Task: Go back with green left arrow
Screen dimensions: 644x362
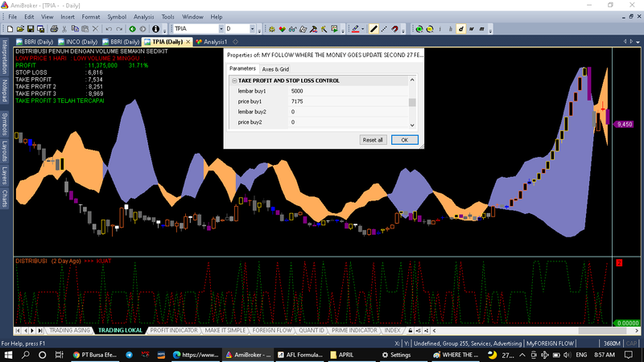Action: tap(132, 29)
